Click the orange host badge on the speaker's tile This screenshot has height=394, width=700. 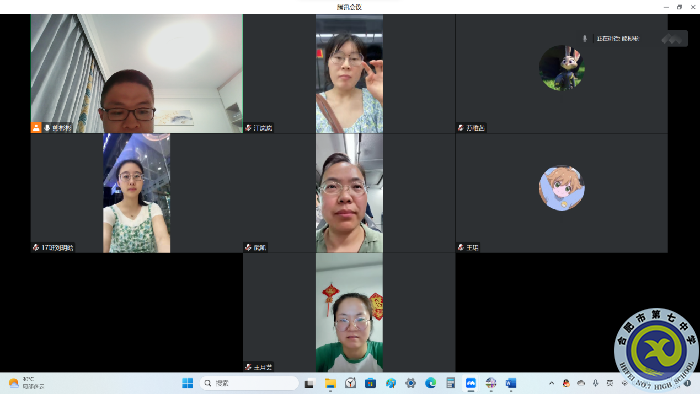pos(36,128)
